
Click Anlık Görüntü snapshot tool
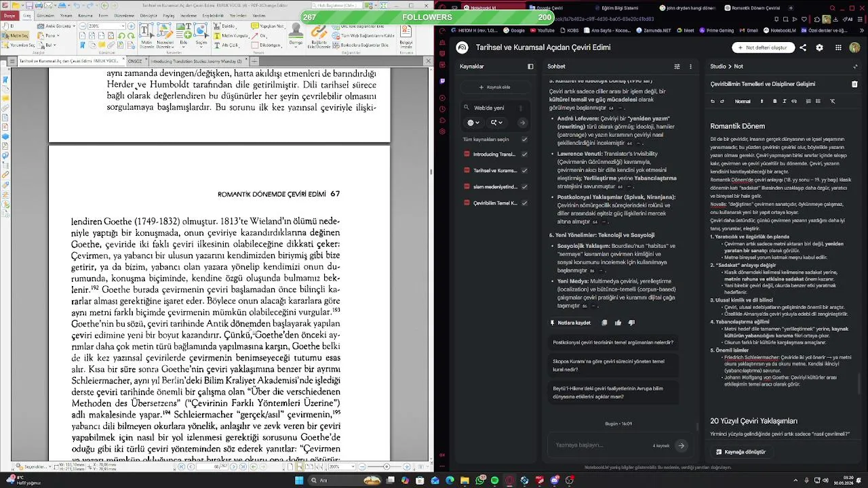(54, 26)
